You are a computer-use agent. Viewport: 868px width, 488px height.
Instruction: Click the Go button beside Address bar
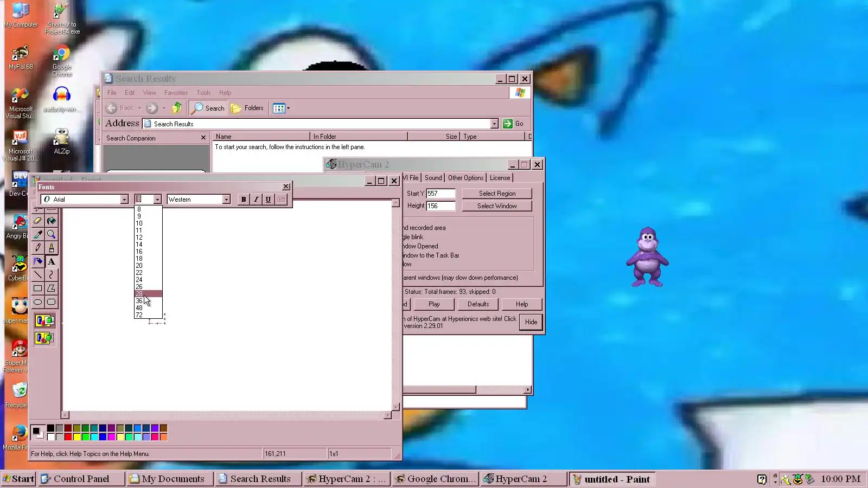(x=513, y=124)
